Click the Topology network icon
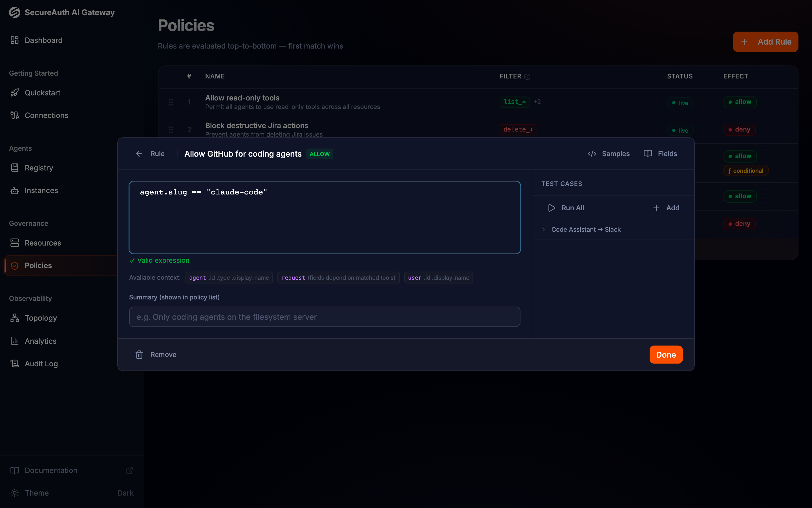 tap(14, 318)
